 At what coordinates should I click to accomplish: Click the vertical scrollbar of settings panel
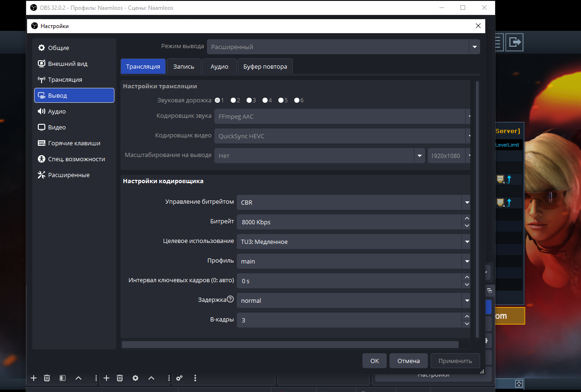(x=477, y=209)
